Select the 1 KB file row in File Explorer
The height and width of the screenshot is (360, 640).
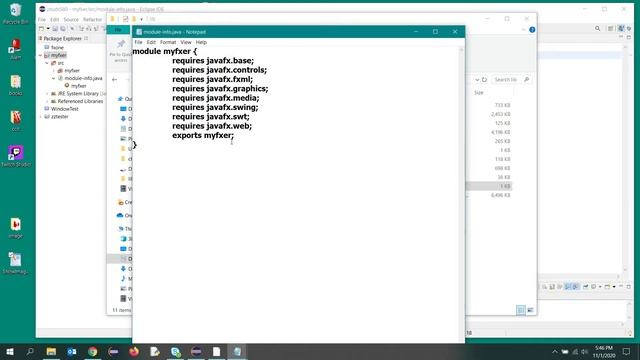[x=489, y=186]
